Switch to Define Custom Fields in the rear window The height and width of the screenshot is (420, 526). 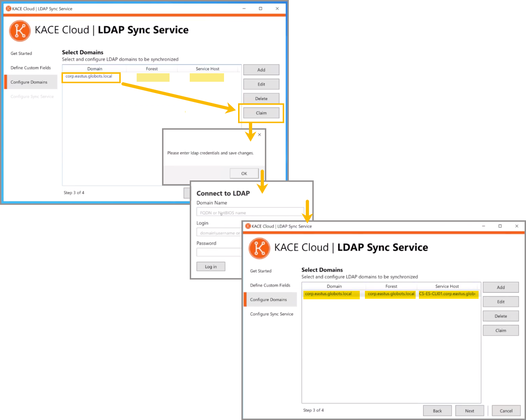(31, 68)
